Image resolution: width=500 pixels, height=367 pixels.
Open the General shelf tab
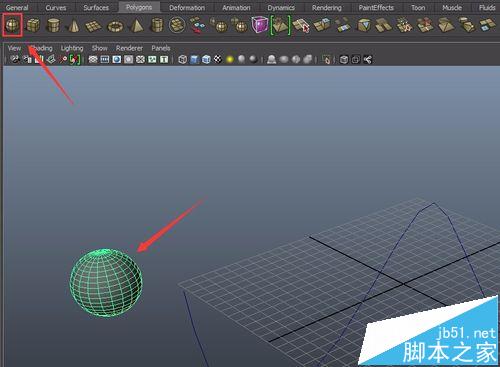[x=17, y=7]
